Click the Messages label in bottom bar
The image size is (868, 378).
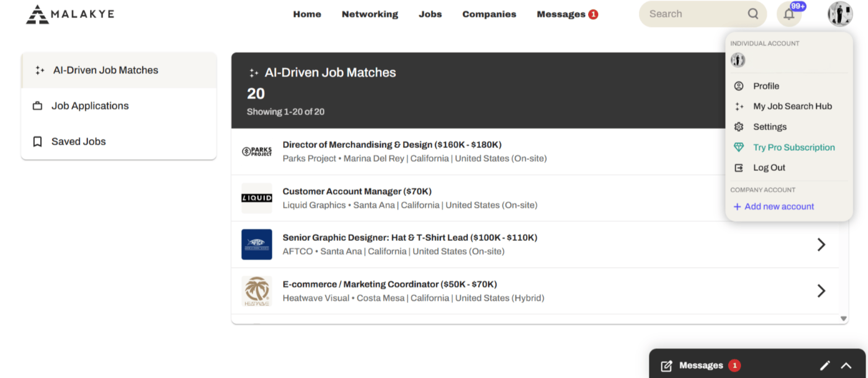(x=701, y=366)
